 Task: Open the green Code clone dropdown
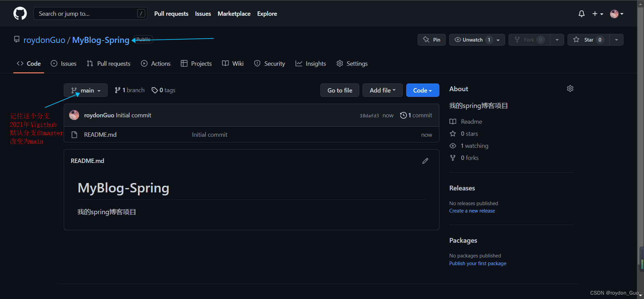(x=423, y=90)
